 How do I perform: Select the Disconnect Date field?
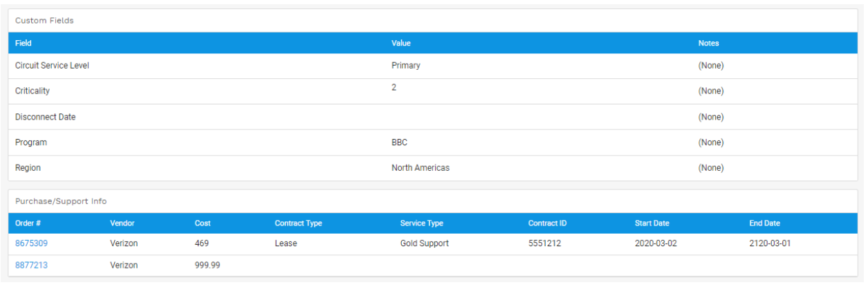[x=433, y=117]
